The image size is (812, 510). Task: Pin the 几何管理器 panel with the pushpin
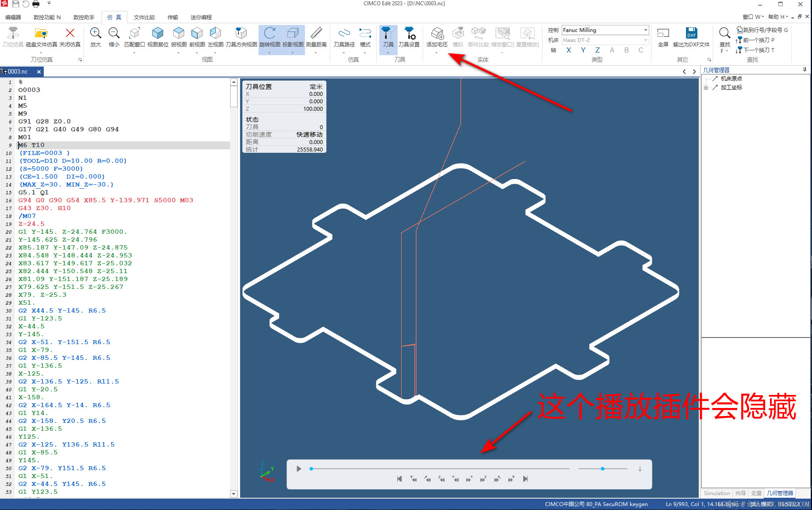pos(805,70)
